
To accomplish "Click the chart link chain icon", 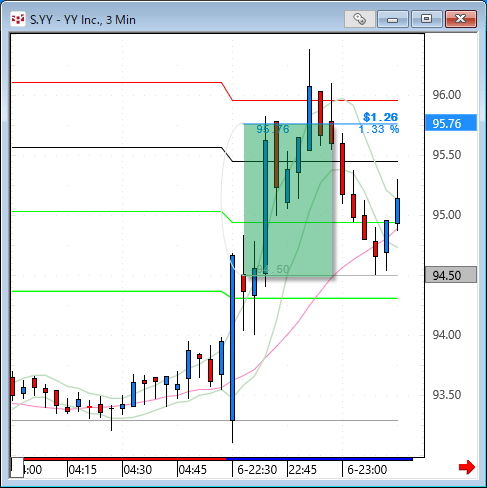I will (x=360, y=19).
